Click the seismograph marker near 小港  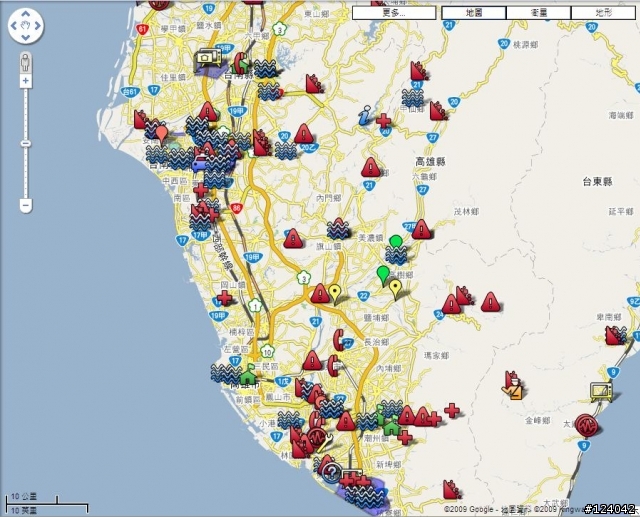tap(316, 437)
